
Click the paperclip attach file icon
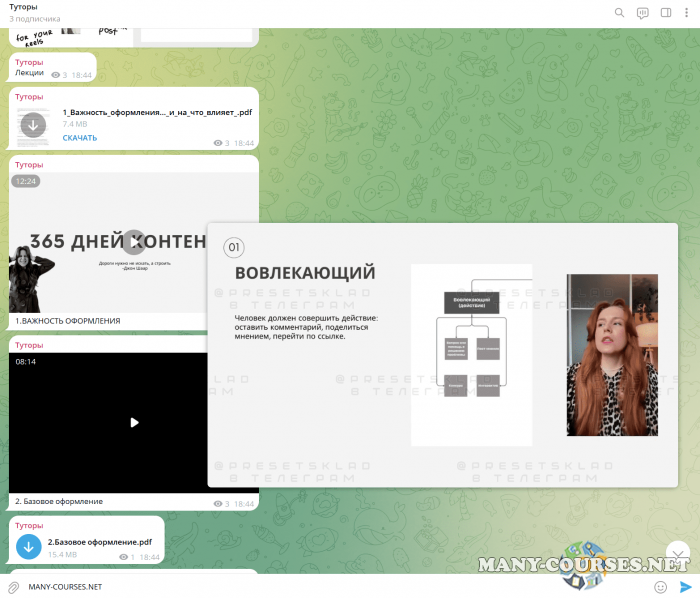14,586
